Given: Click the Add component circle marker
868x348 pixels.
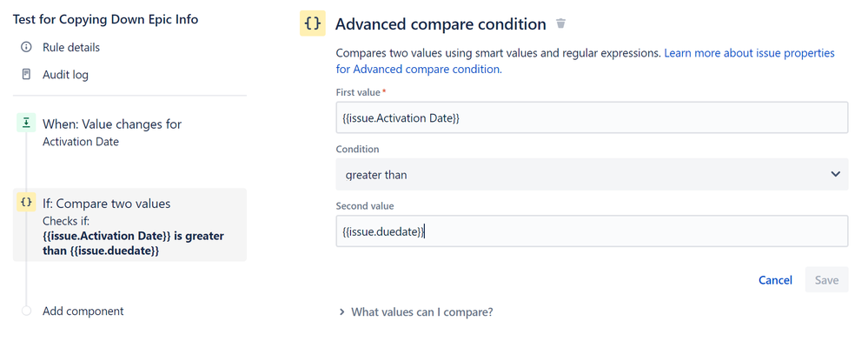Looking at the screenshot, I should [x=26, y=311].
